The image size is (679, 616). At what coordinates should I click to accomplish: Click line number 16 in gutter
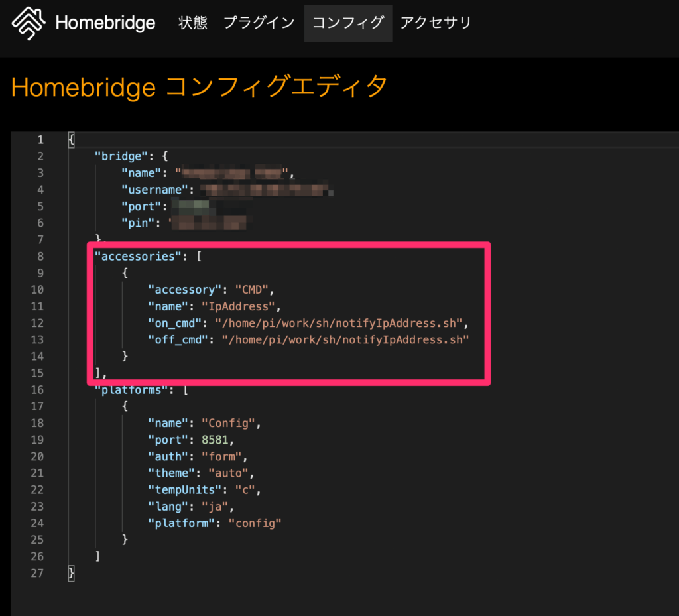(x=37, y=390)
